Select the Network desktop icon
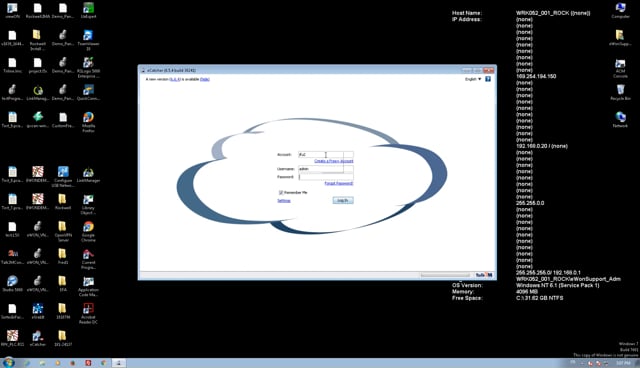The height and width of the screenshot is (368, 640). pos(620,120)
